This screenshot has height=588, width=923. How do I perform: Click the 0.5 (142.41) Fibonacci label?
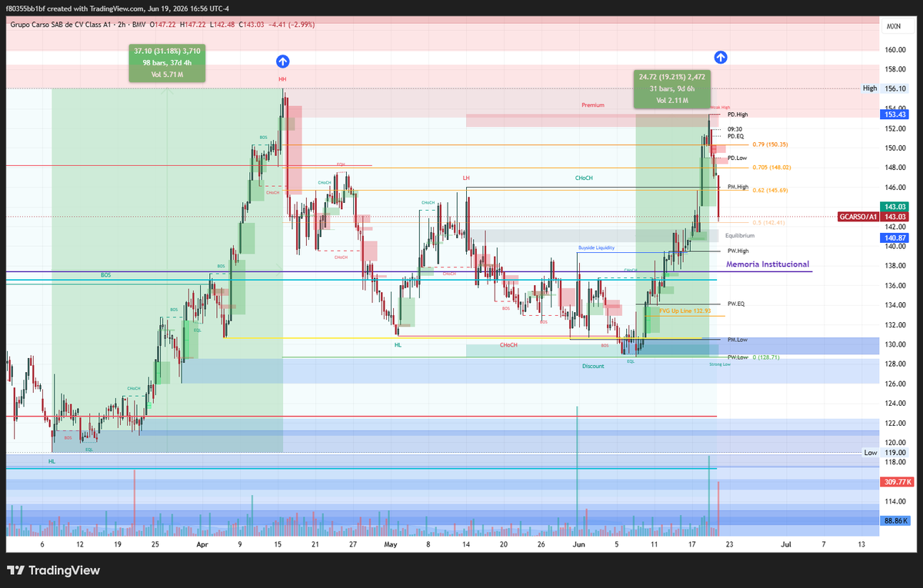point(768,222)
